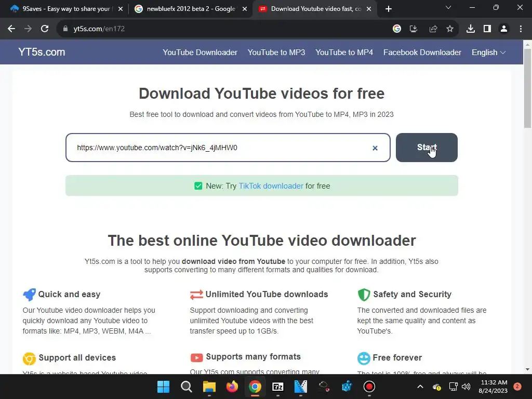Click the Quick and easy heading
Image resolution: width=532 pixels, height=399 pixels.
click(69, 294)
